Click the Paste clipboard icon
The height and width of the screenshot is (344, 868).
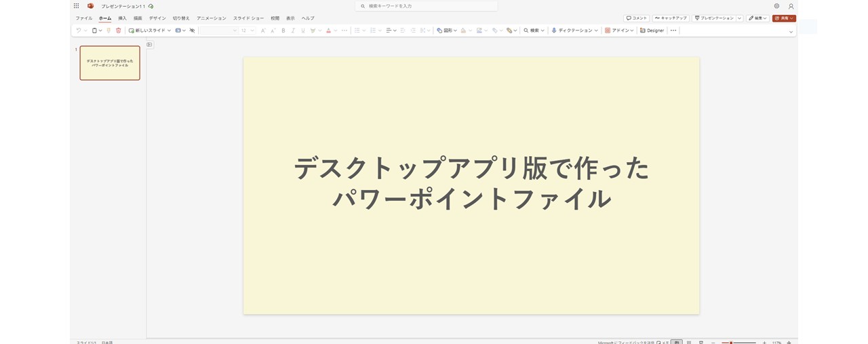(94, 31)
